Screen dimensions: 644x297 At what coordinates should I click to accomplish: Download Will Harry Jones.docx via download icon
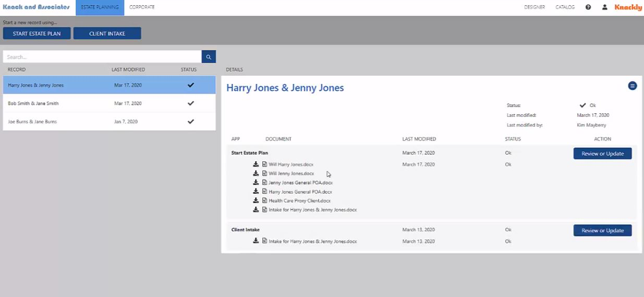pyautogui.click(x=256, y=164)
